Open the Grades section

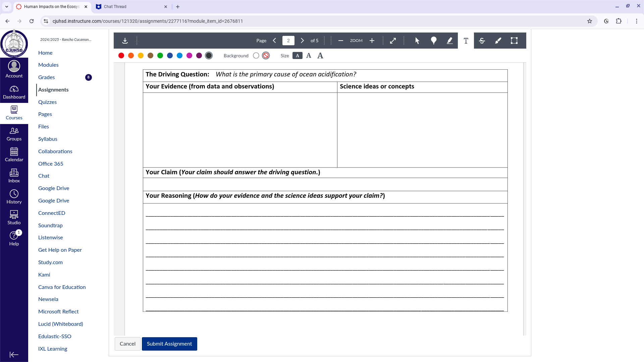pos(46,77)
